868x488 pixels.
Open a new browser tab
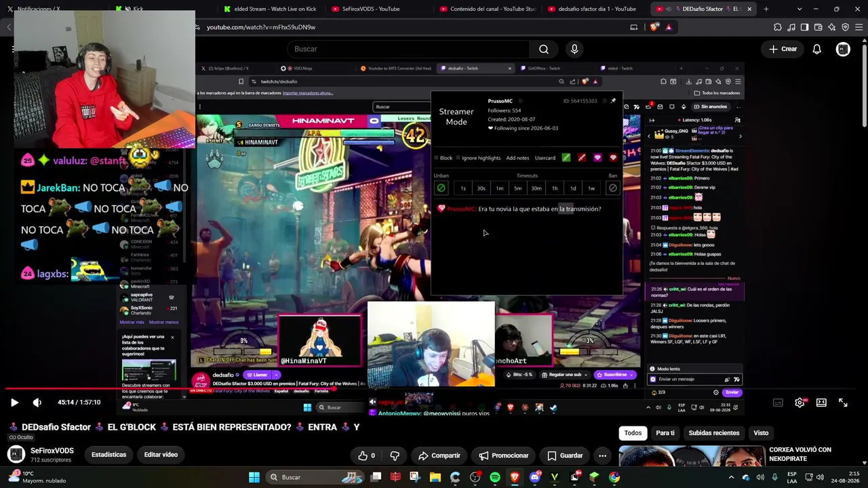coord(766,9)
